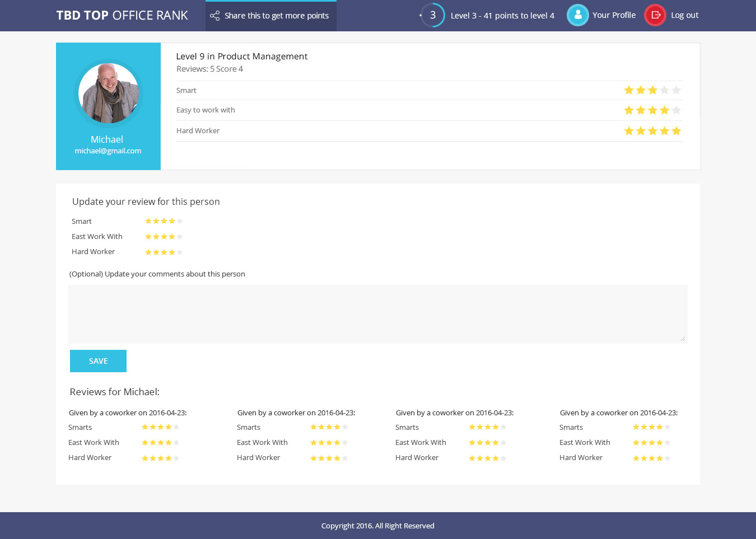The image size is (756, 539).
Task: Click the red Log out icon
Action: (655, 15)
